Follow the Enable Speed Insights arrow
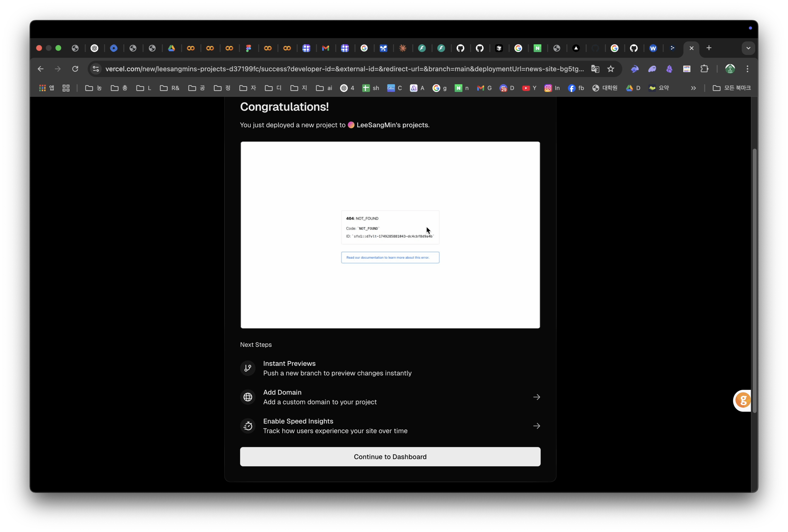Viewport: 788px width, 532px height. pyautogui.click(x=536, y=426)
